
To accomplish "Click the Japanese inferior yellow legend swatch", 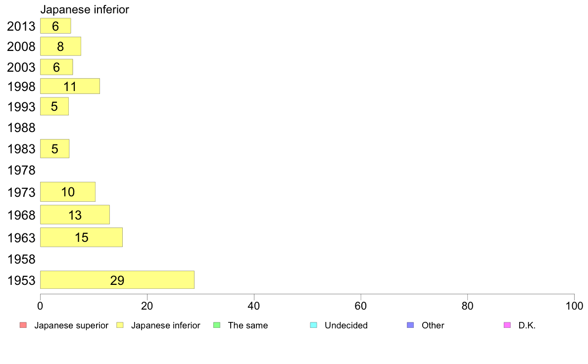I will point(120,325).
